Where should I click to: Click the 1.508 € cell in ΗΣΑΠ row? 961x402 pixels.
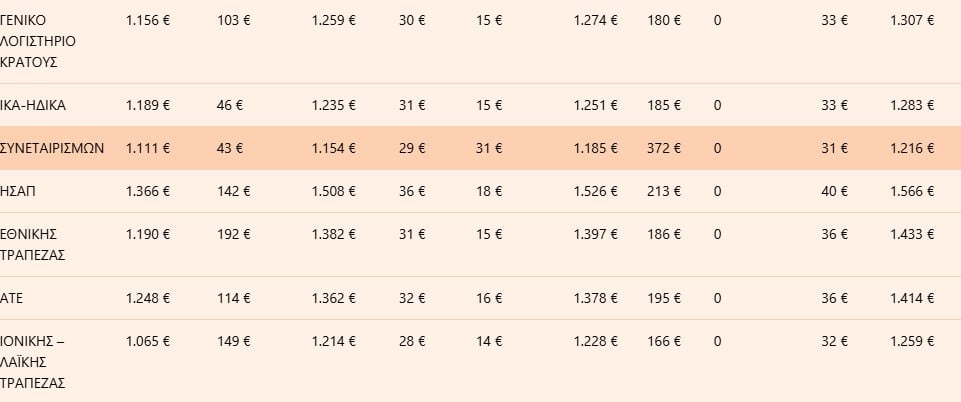click(x=333, y=191)
